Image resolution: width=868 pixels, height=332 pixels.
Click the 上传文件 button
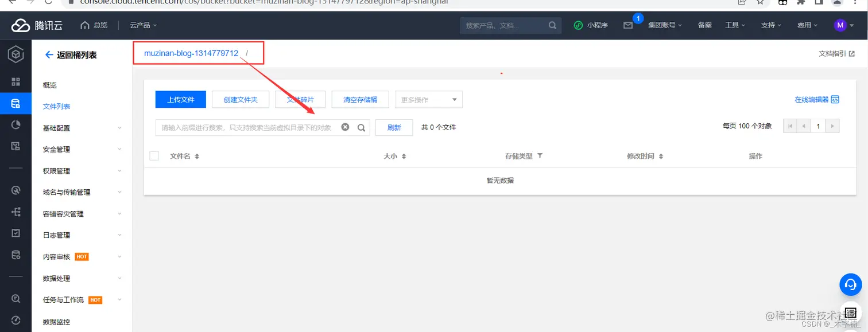coord(180,99)
